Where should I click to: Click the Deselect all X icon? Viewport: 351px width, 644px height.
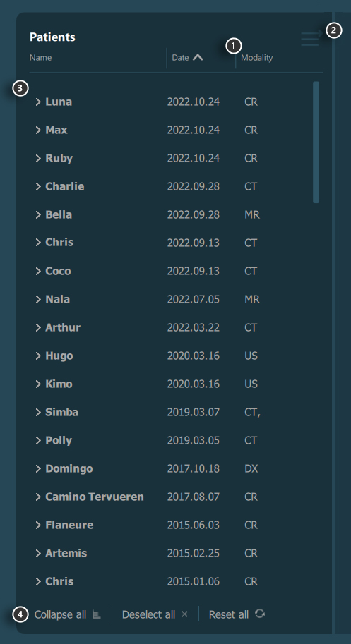click(x=184, y=614)
